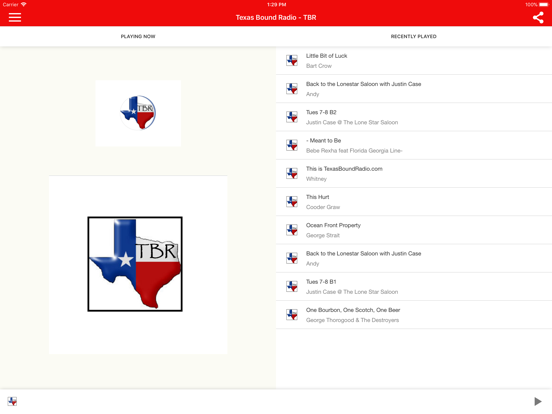
Task: Tap artist name George Strait
Action: (x=323, y=235)
